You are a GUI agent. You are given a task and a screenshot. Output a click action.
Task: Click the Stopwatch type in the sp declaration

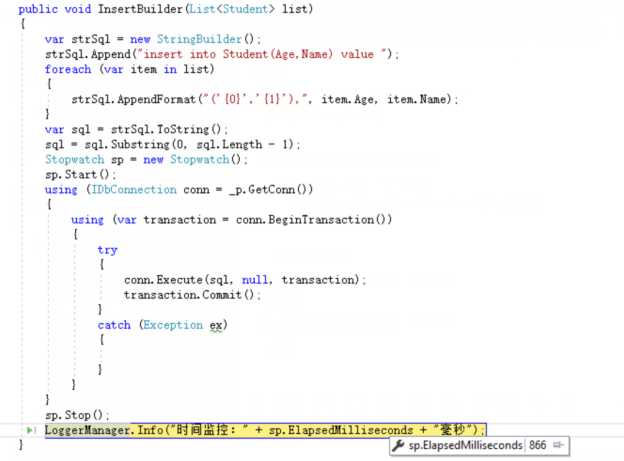tap(74, 159)
